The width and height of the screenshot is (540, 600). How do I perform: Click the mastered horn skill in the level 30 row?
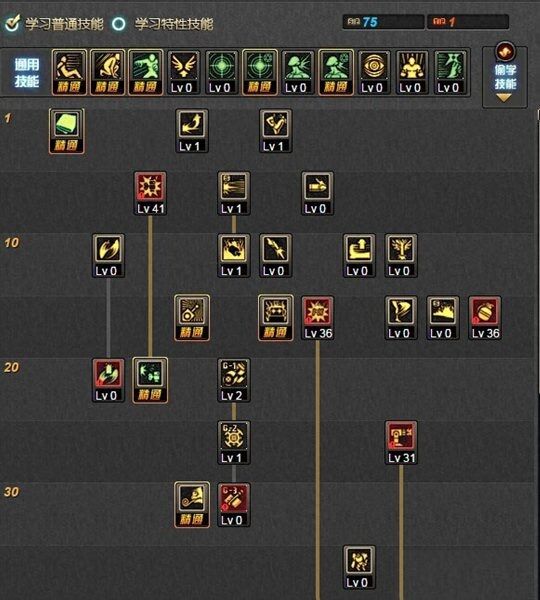(x=192, y=505)
